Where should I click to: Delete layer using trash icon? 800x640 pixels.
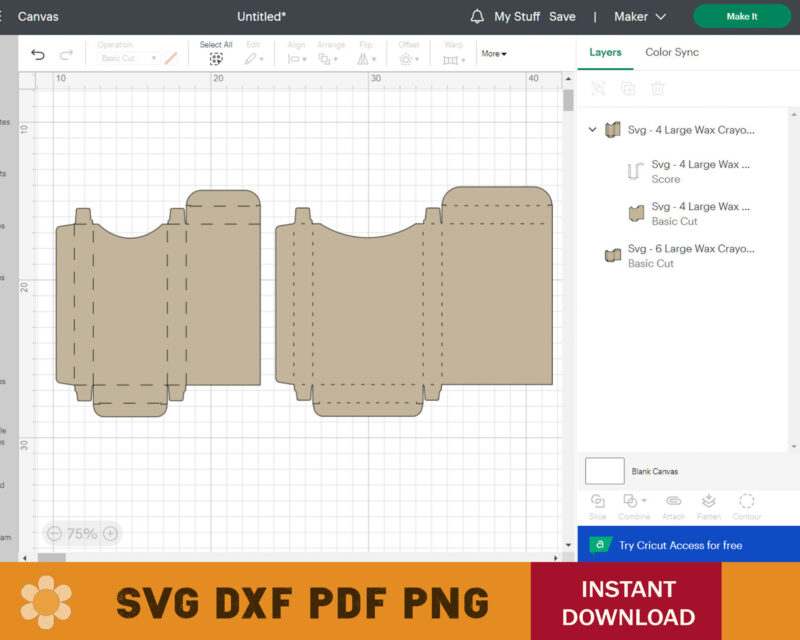coord(658,88)
